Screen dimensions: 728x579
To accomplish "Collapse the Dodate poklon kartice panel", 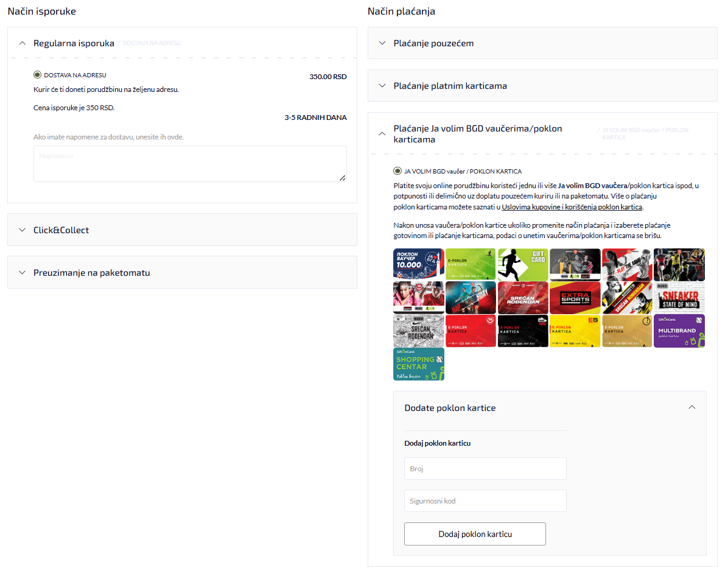I will click(x=691, y=407).
